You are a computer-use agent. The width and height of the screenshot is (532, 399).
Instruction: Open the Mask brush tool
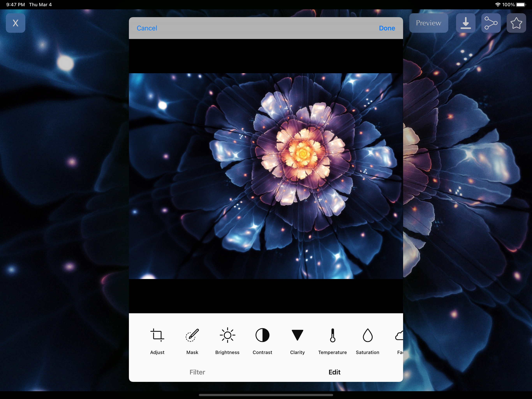[192, 335]
